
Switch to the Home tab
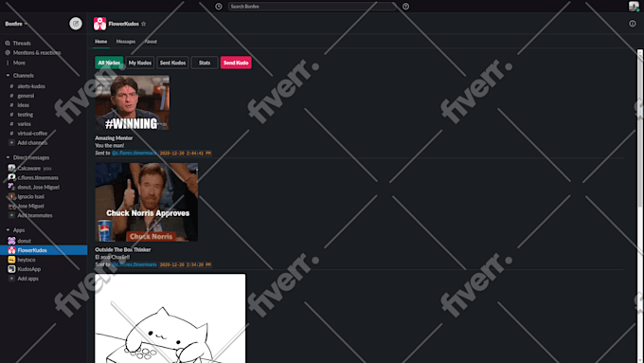point(101,42)
